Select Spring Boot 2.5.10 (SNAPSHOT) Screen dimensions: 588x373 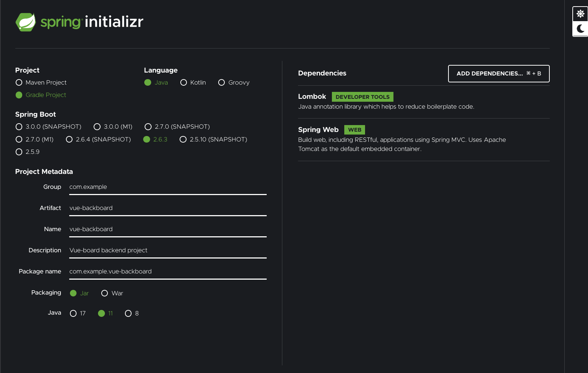(x=213, y=139)
